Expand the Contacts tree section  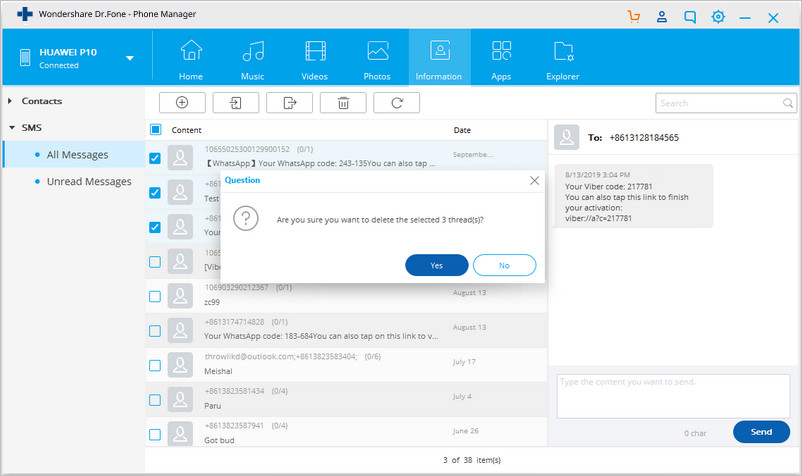pos(10,101)
